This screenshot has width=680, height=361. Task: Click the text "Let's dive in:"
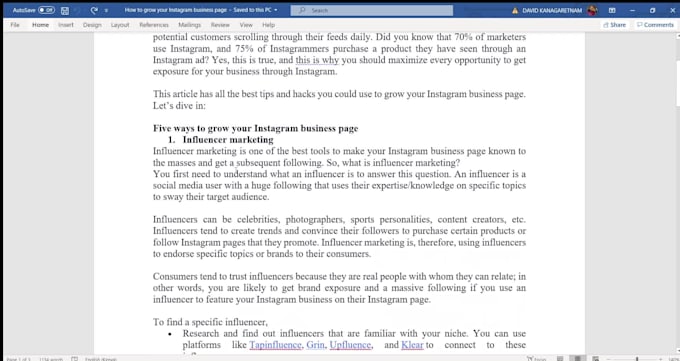tap(179, 105)
